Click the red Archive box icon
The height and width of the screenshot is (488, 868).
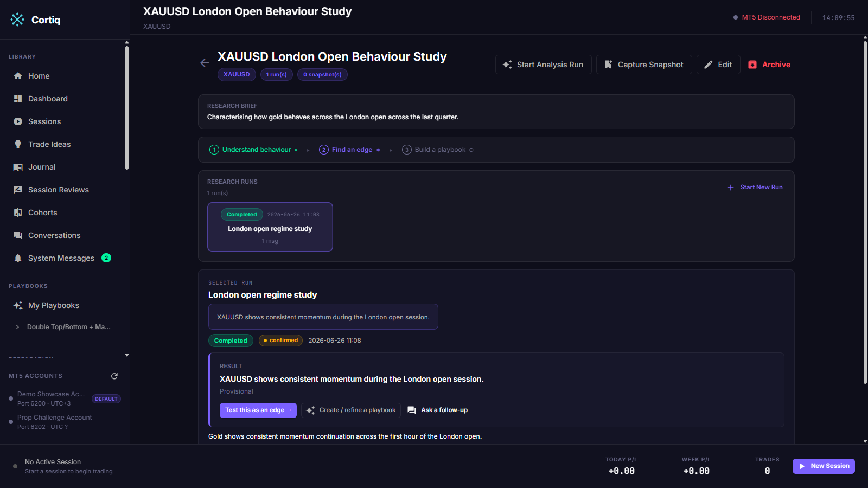tap(752, 65)
